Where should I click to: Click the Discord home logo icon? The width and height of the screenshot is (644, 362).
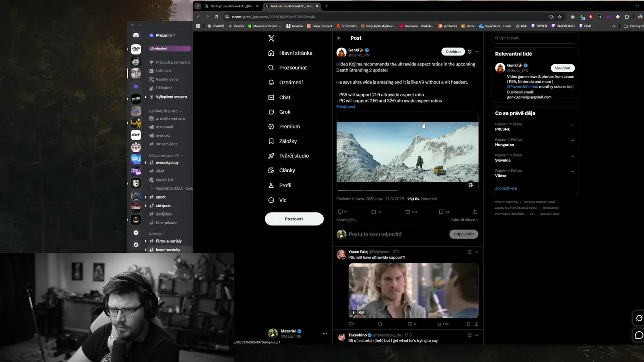tap(136, 35)
